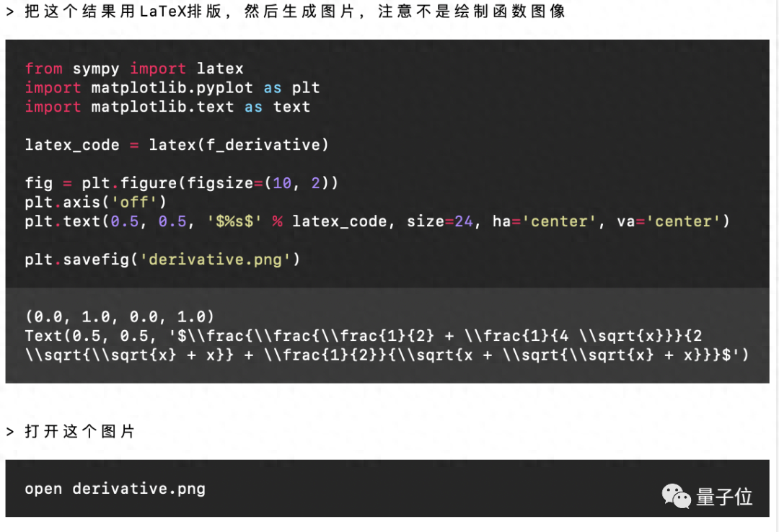Click the WeChat logo icon in the watermark
The width and height of the screenshot is (779, 532).
676,496
